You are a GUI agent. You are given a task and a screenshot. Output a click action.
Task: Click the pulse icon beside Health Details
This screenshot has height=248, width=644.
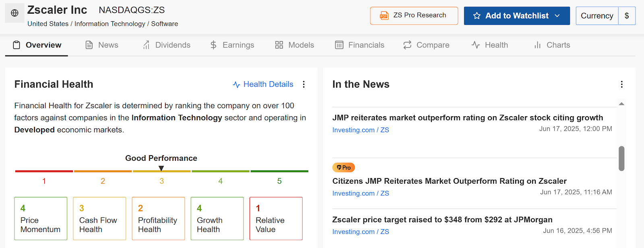click(237, 84)
